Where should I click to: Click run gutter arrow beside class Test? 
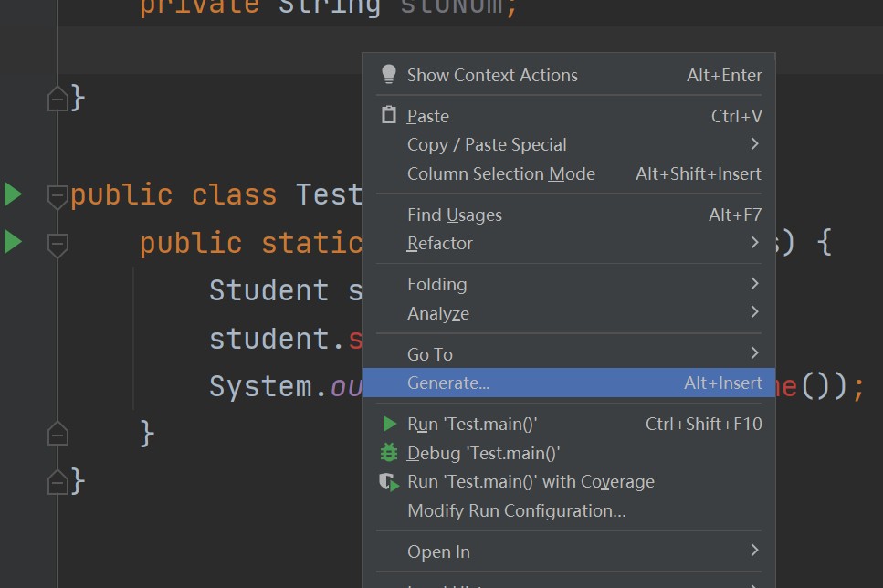(13, 194)
